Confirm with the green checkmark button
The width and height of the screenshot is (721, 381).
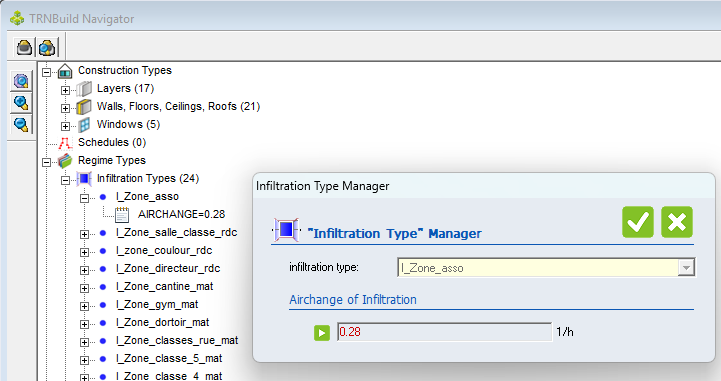coord(638,222)
